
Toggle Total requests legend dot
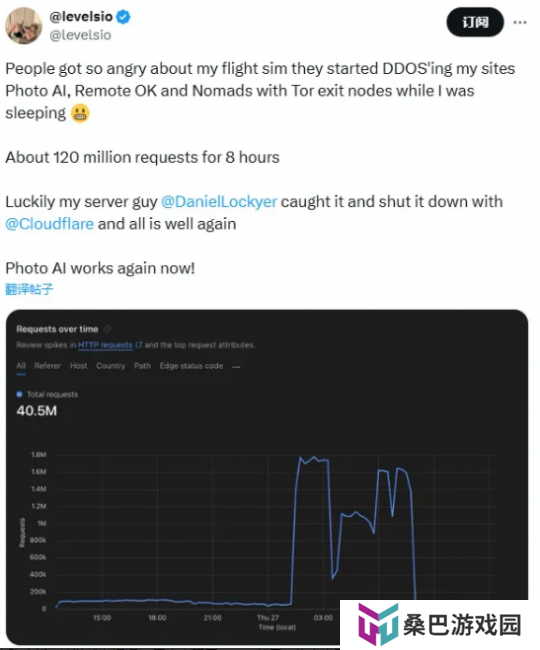tap(19, 394)
